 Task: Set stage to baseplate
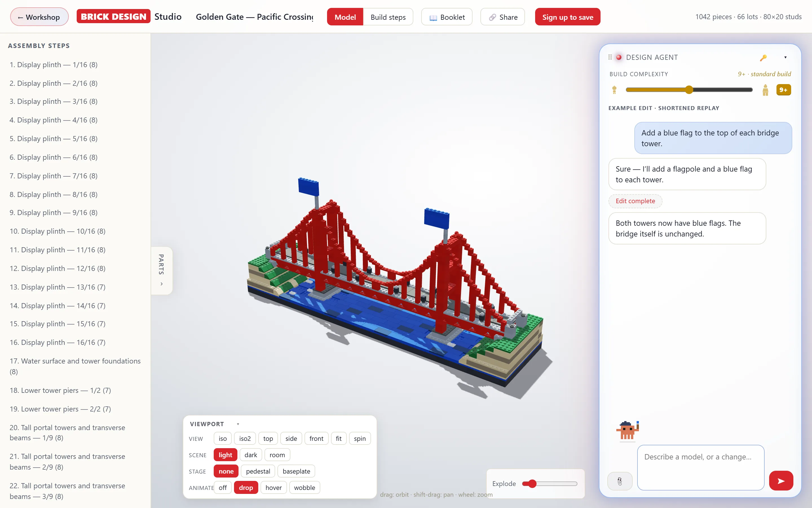pyautogui.click(x=296, y=471)
